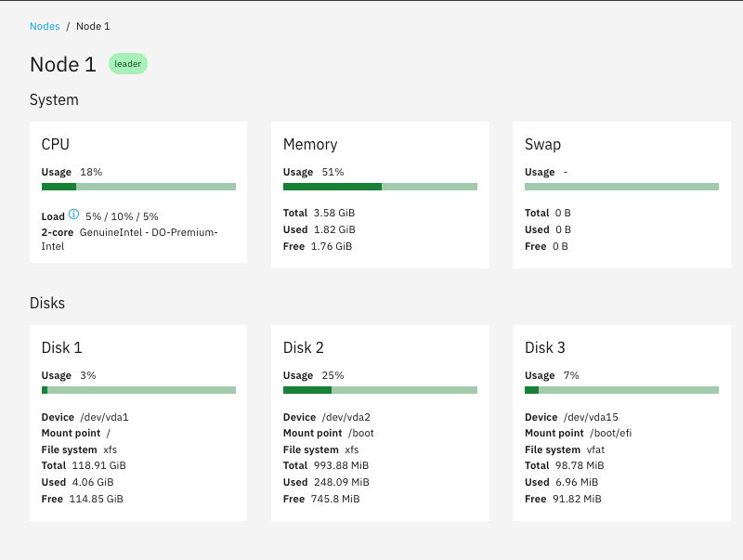This screenshot has width=743, height=560.
Task: Select Disk 2 total 993.88 MiB
Action: point(341,465)
